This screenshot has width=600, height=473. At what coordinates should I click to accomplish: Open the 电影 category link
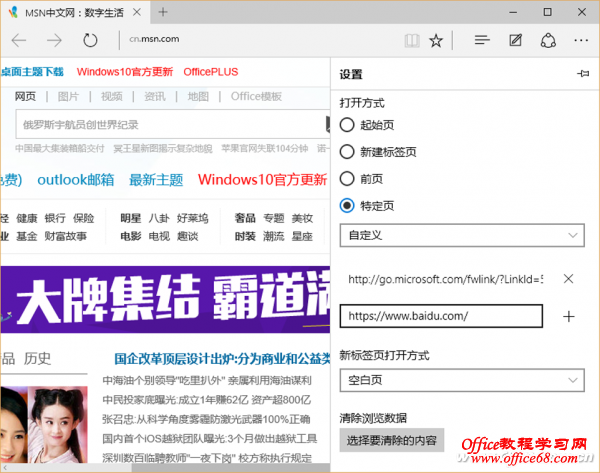(x=131, y=236)
